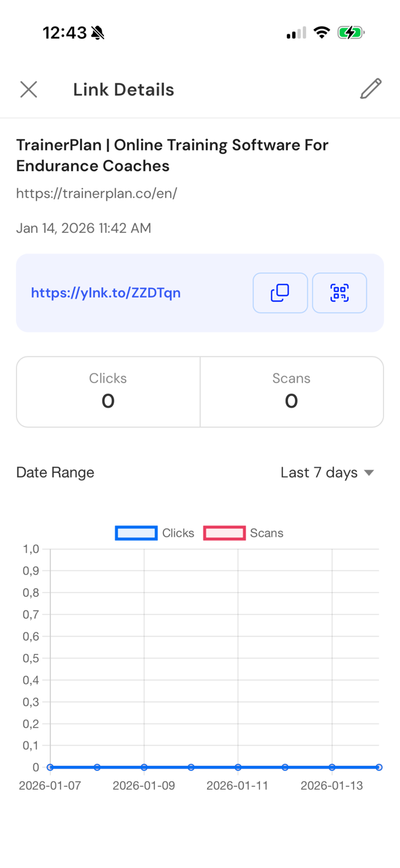Select the Clicks count card
400x868 pixels.
point(108,392)
